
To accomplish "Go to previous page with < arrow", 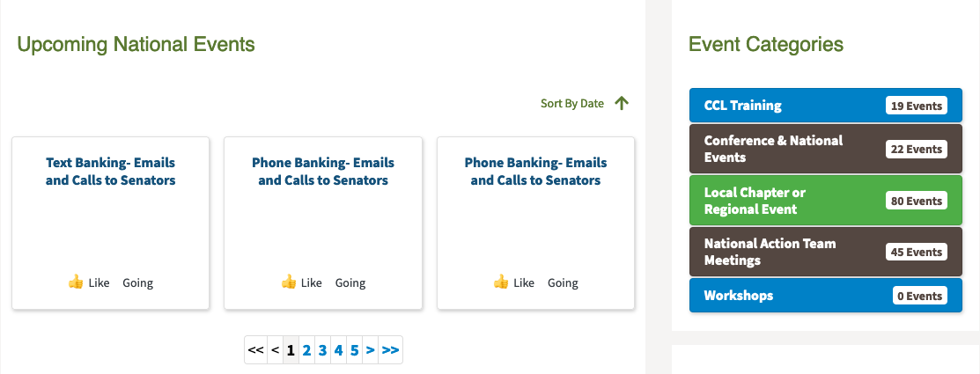I will click(275, 350).
